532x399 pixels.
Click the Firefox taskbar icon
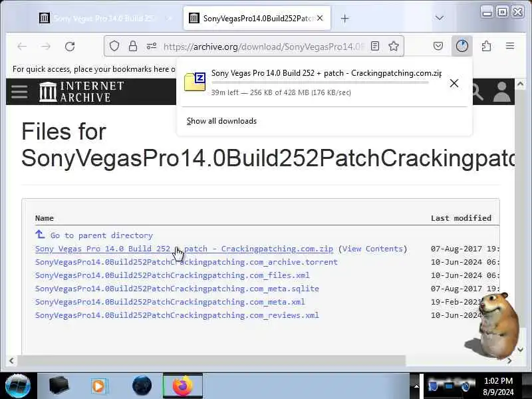(183, 386)
